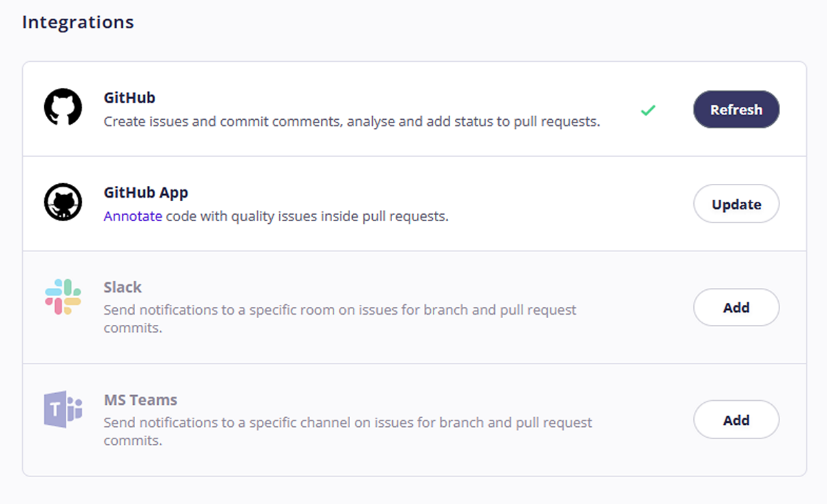
Task: Click GitHub's 'Create issues and commit comments' description
Action: coord(352,122)
